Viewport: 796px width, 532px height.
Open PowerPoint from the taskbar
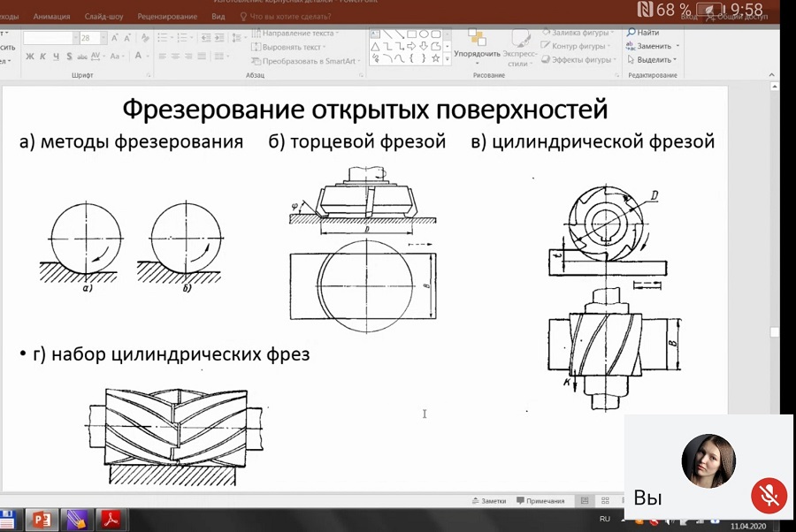pyautogui.click(x=42, y=520)
